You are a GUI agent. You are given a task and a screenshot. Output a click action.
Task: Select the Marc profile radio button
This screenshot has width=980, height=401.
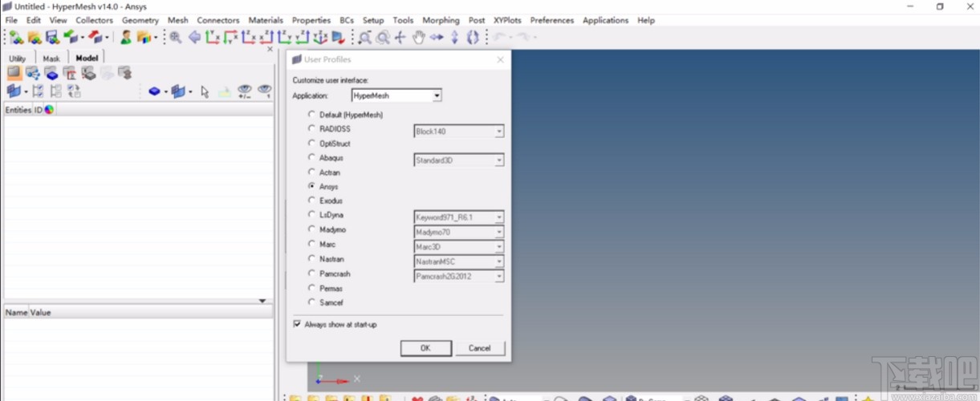[x=311, y=244]
